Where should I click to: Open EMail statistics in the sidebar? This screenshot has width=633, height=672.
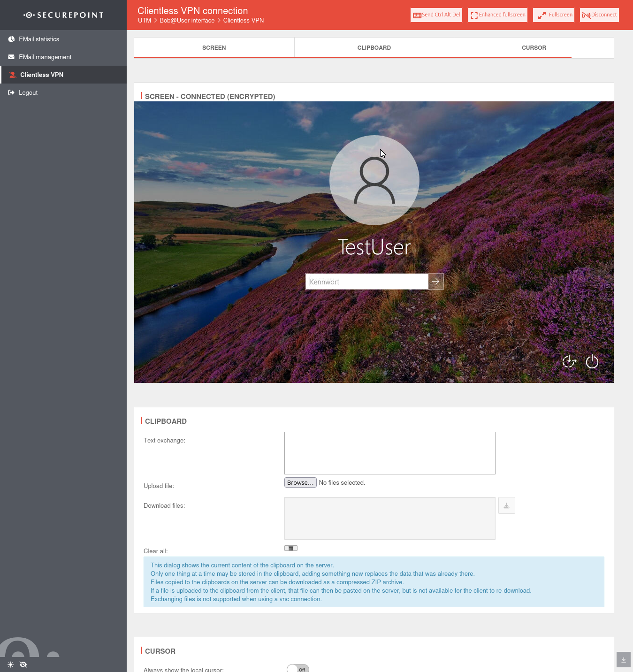(x=39, y=39)
